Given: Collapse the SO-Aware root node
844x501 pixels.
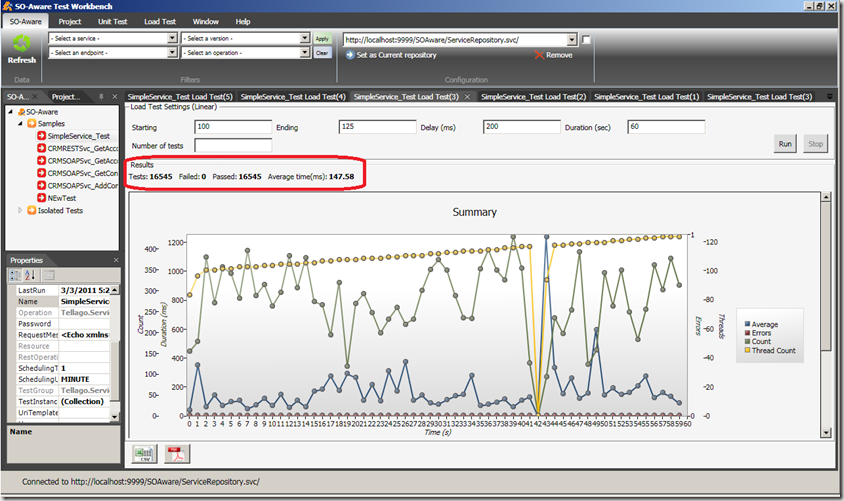Looking at the screenshot, I should [x=10, y=111].
